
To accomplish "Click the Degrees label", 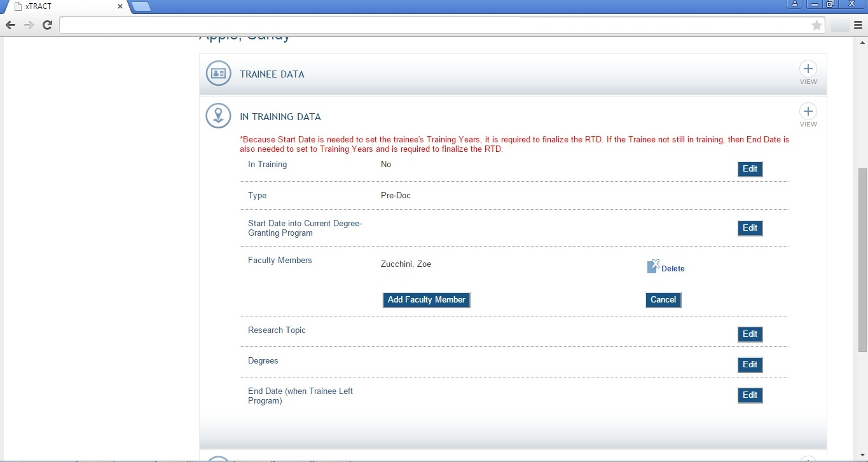I will [x=263, y=361].
